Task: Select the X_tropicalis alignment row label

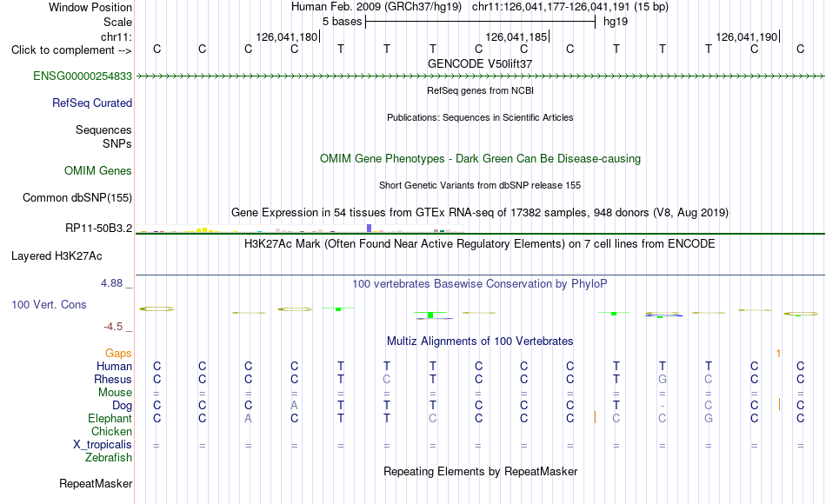Action: (103, 445)
